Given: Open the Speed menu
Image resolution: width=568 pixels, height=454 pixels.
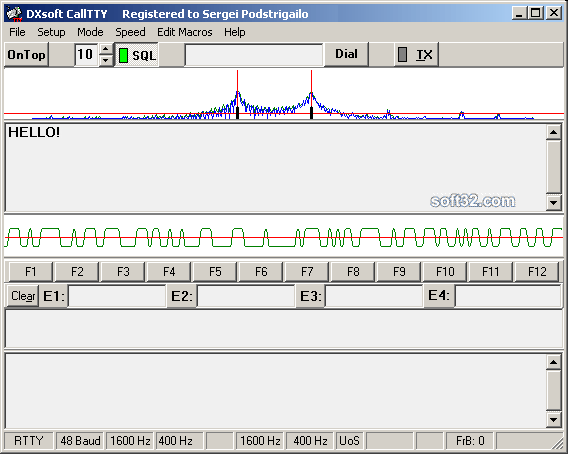Looking at the screenshot, I should click(130, 32).
